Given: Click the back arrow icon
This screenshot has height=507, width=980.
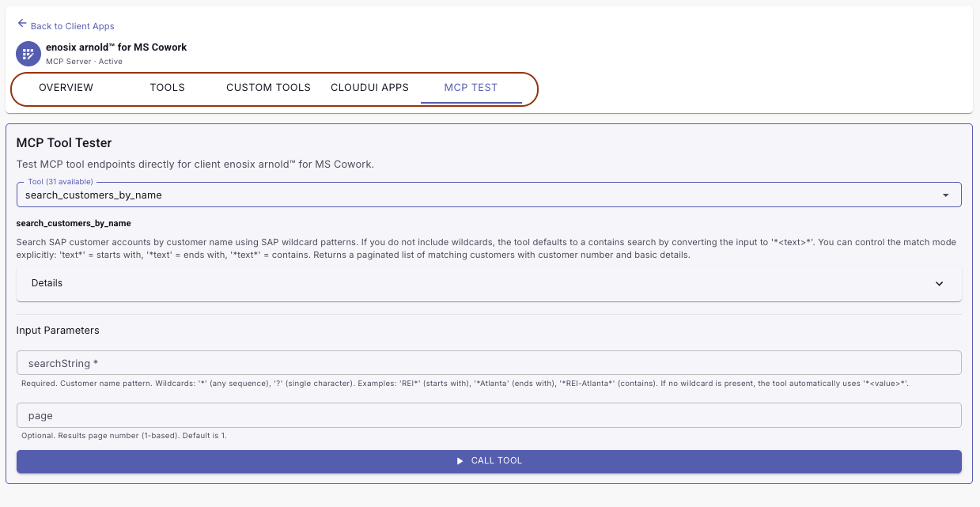Looking at the screenshot, I should [x=22, y=24].
